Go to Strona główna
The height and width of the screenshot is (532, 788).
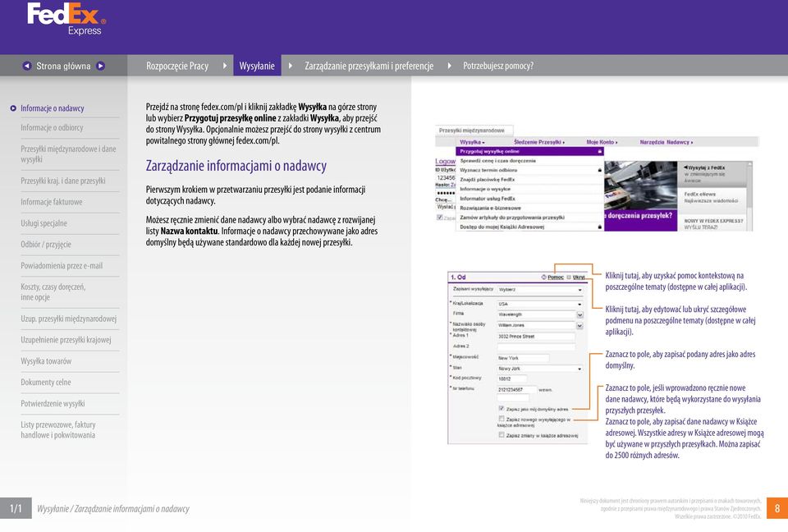pyautogui.click(x=63, y=66)
